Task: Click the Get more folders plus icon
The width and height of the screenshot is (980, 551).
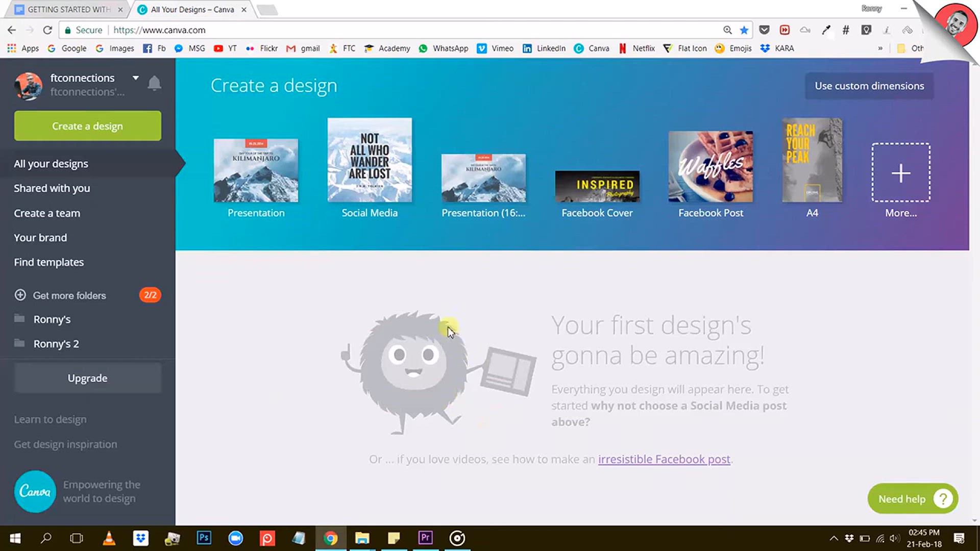Action: coord(20,295)
